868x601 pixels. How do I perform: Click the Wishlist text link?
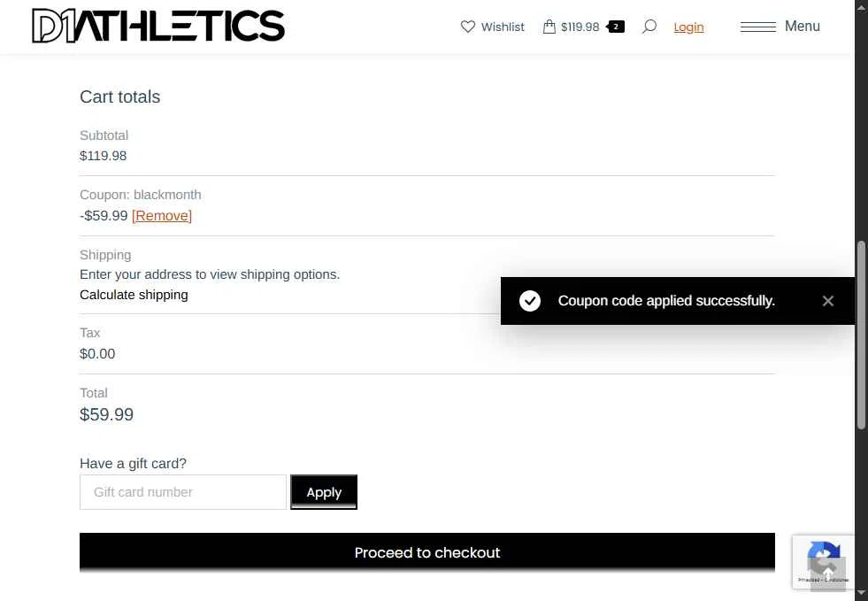[503, 27]
